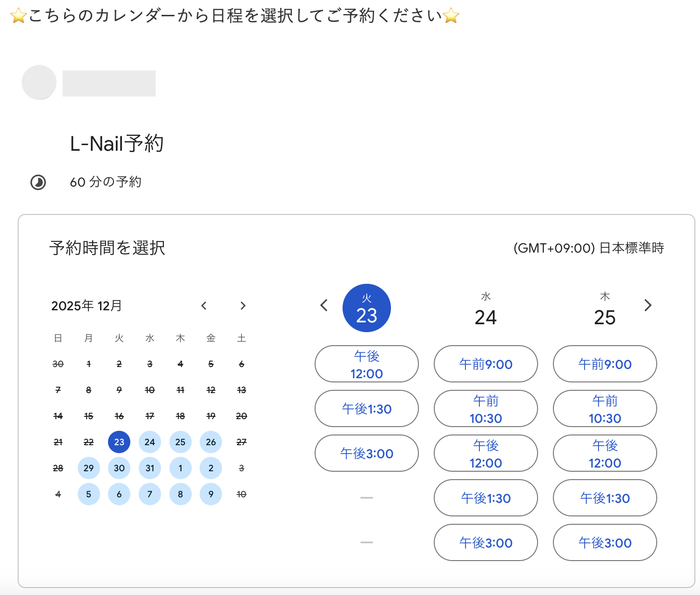The height and width of the screenshot is (595, 700).
Task: Book the 午後1:30 slot on Tuesday 23
Action: 366,408
